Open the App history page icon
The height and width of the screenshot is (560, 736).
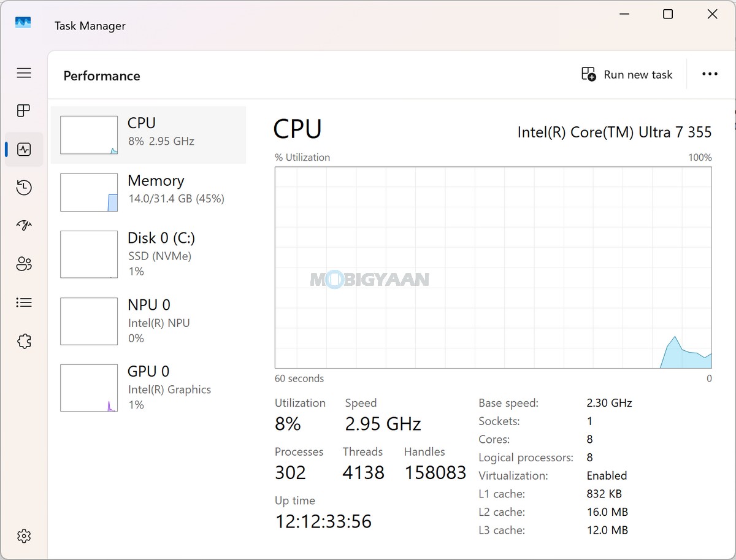pyautogui.click(x=24, y=188)
